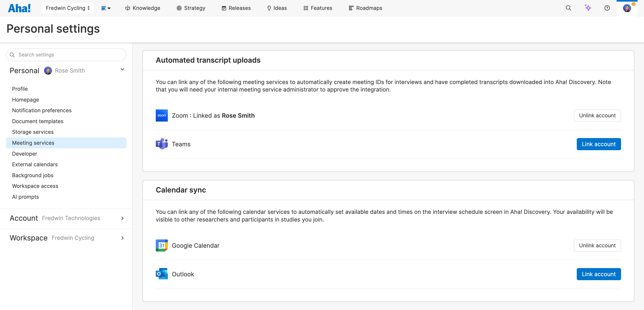Go to Notification preferences settings
Screen dimensions: 644x310
pyautogui.click(x=42, y=110)
